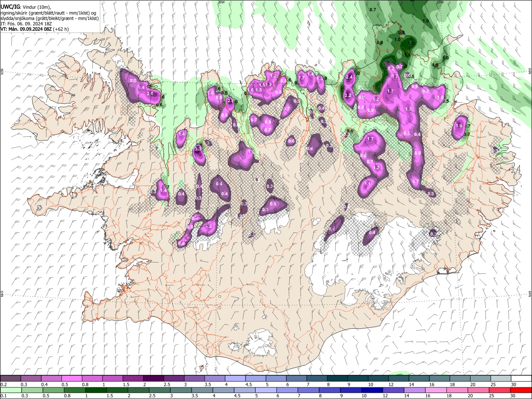The width and height of the screenshot is (532, 399).
Task: Pick the pale gray 25–30 snow legend swatch
Action: pos(501,379)
